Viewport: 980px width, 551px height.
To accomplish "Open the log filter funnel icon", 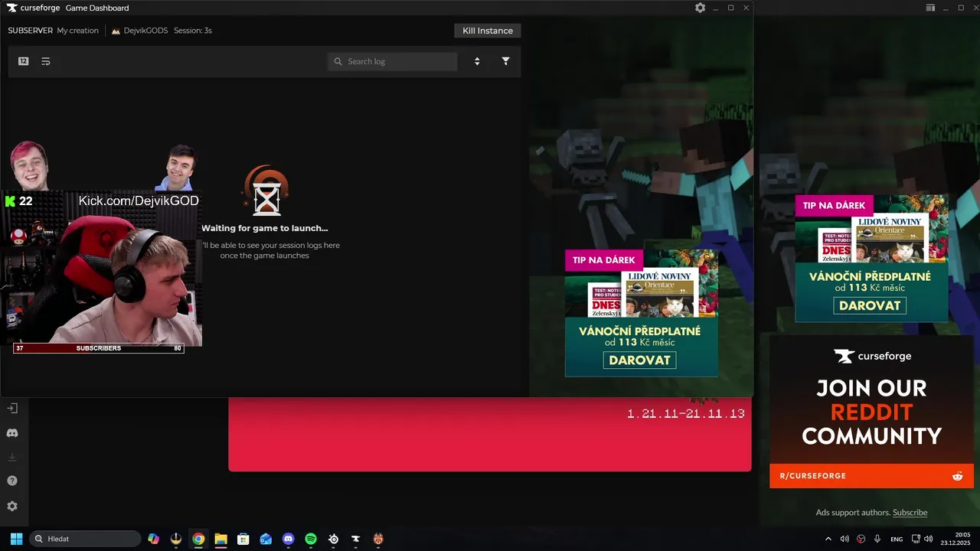I will (505, 61).
